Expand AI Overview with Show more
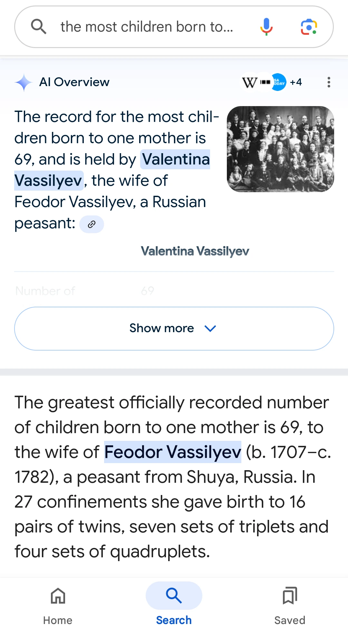The height and width of the screenshot is (644, 348). tap(174, 328)
